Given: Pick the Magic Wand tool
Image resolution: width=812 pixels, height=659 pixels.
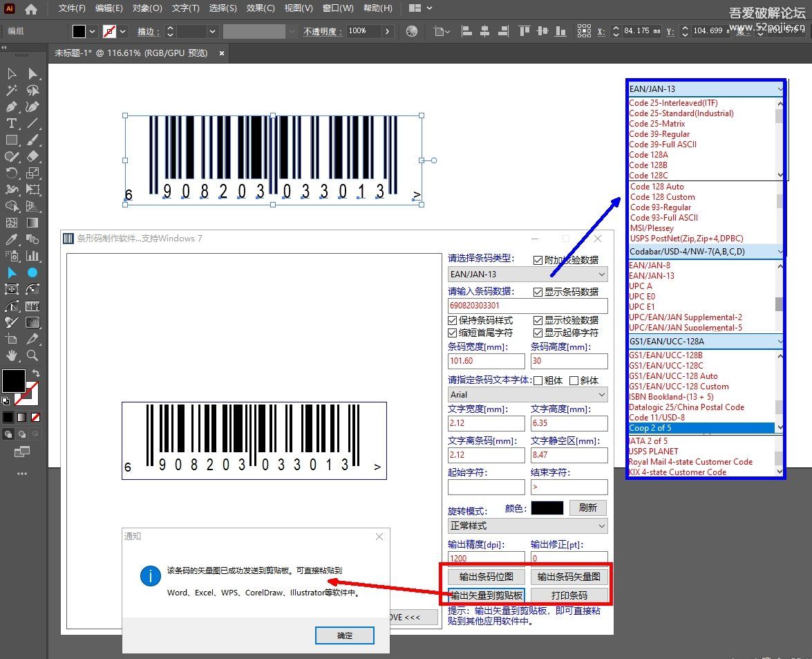Looking at the screenshot, I should pyautogui.click(x=12, y=91).
